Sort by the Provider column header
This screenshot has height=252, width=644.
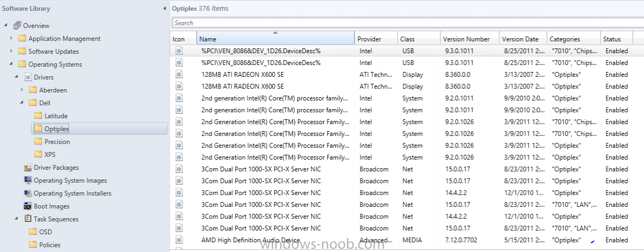click(x=376, y=39)
